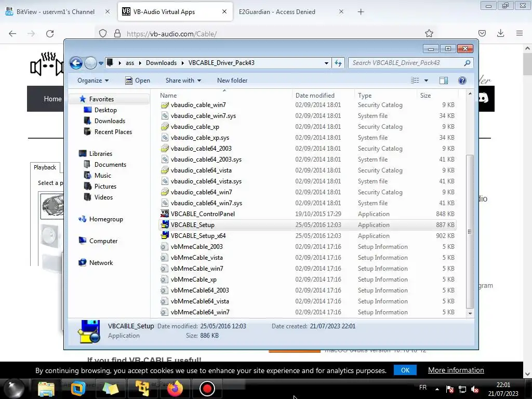Click New folder button

pos(232,81)
